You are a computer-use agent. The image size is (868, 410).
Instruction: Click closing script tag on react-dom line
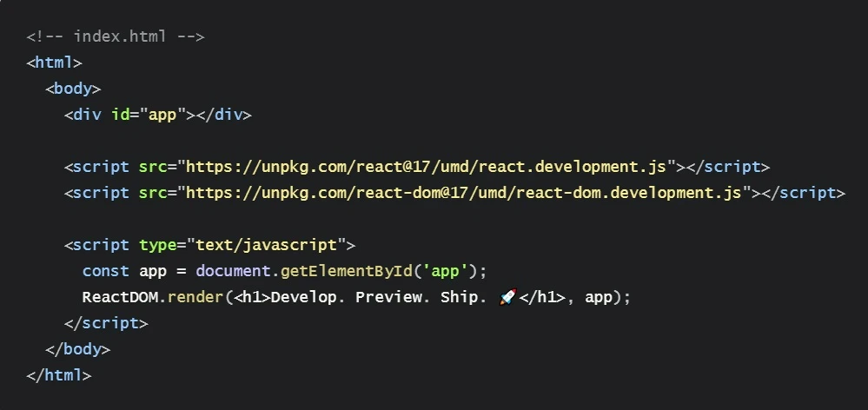coord(803,193)
